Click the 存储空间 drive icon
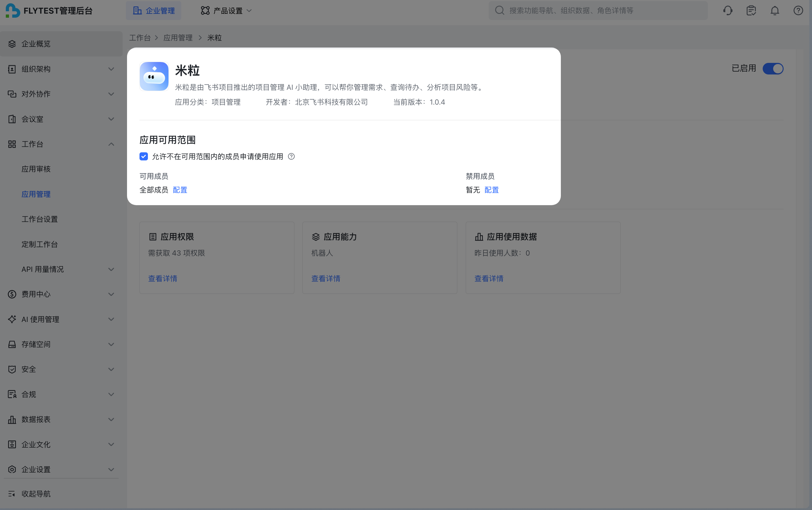The height and width of the screenshot is (510, 812). point(12,344)
